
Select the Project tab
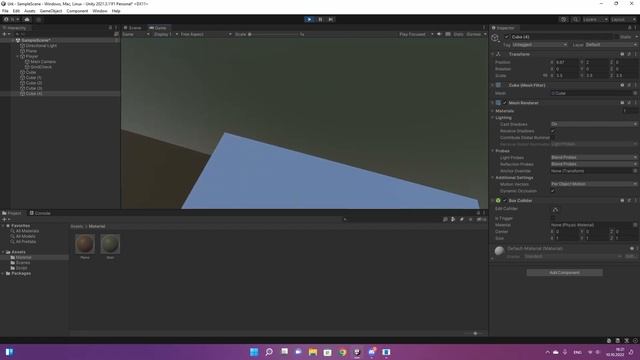point(12,213)
